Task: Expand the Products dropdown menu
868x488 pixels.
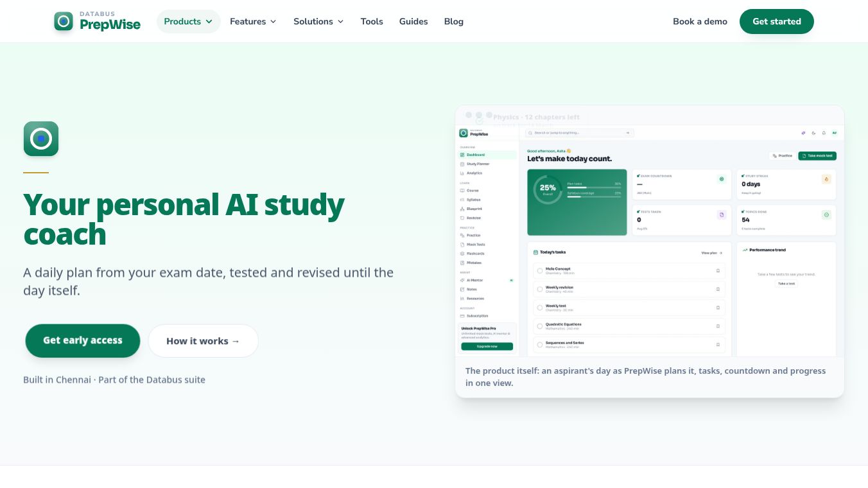Action: (x=188, y=21)
